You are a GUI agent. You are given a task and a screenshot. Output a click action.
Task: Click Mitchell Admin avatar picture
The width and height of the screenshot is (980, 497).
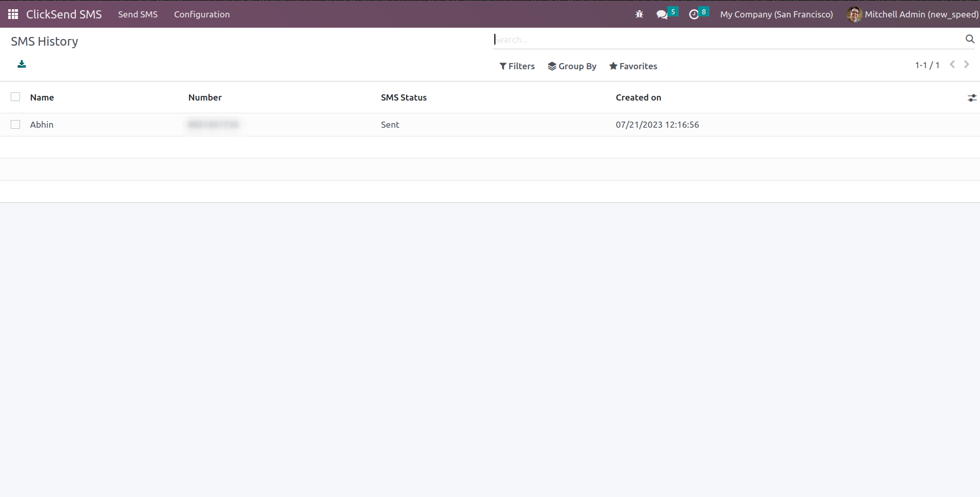pos(854,14)
